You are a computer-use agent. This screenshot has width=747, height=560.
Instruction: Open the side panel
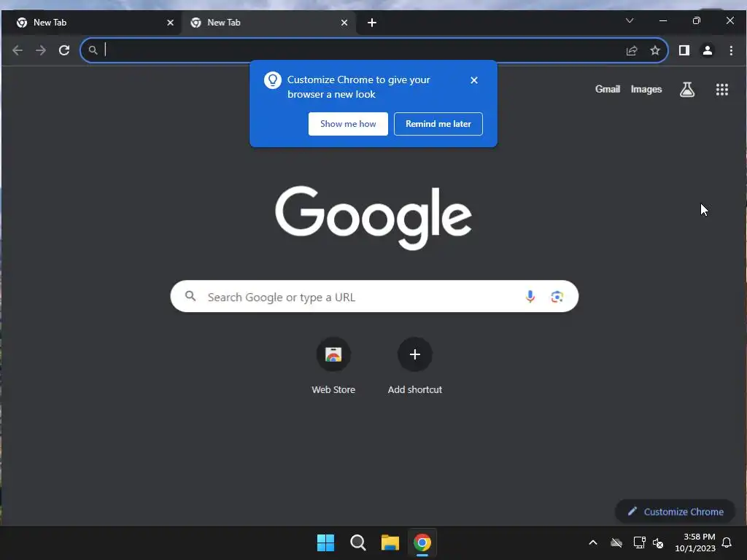click(x=684, y=50)
